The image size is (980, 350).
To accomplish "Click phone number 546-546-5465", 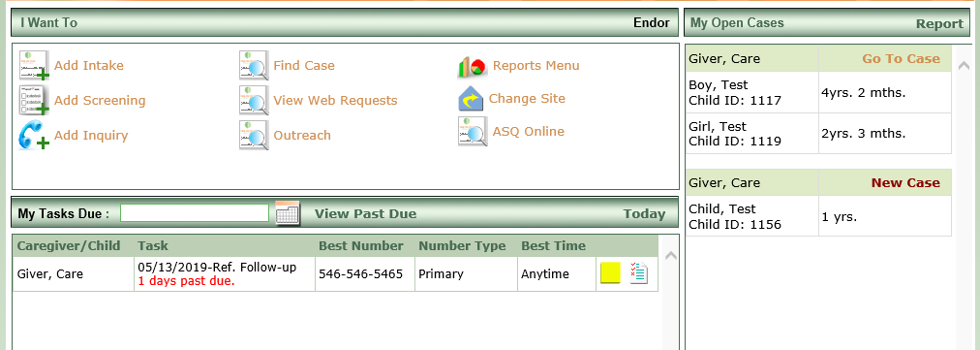I will pyautogui.click(x=360, y=274).
